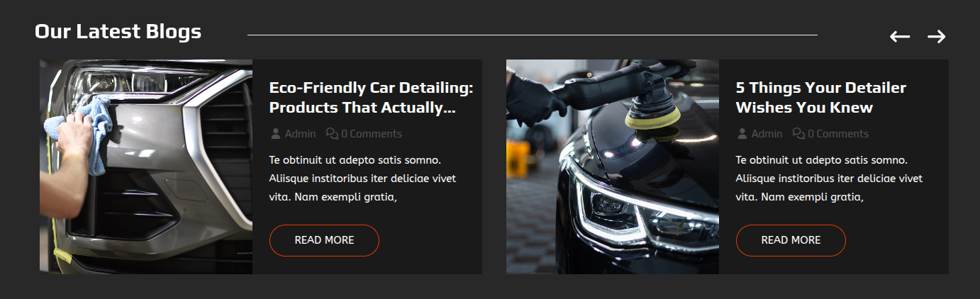The image size is (980, 299).
Task: Click the horizontal divider line beside the heading
Action: click(533, 34)
